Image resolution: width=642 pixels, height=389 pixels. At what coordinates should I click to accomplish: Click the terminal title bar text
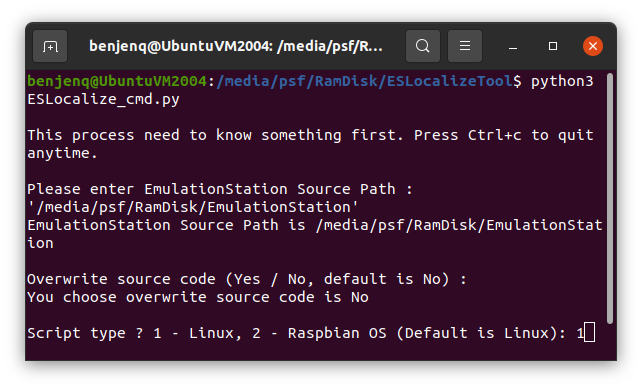[236, 46]
